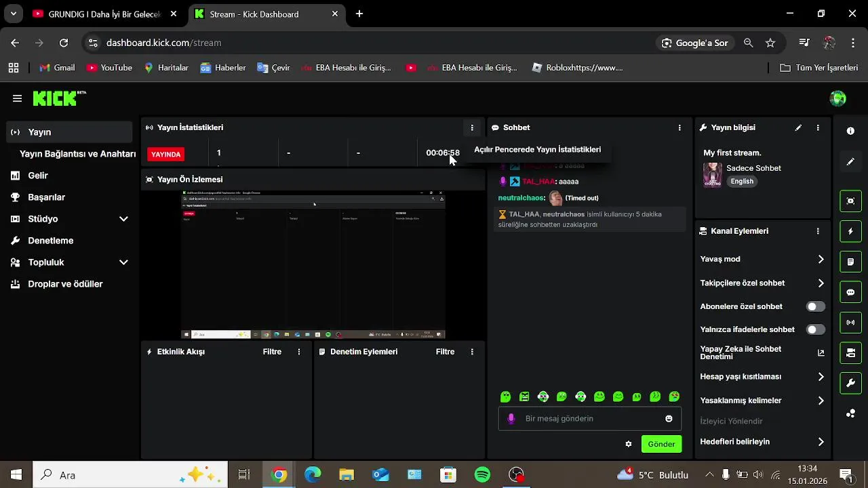Click the pencil icon in right sidebar
Image resolution: width=868 pixels, height=488 pixels.
point(850,162)
